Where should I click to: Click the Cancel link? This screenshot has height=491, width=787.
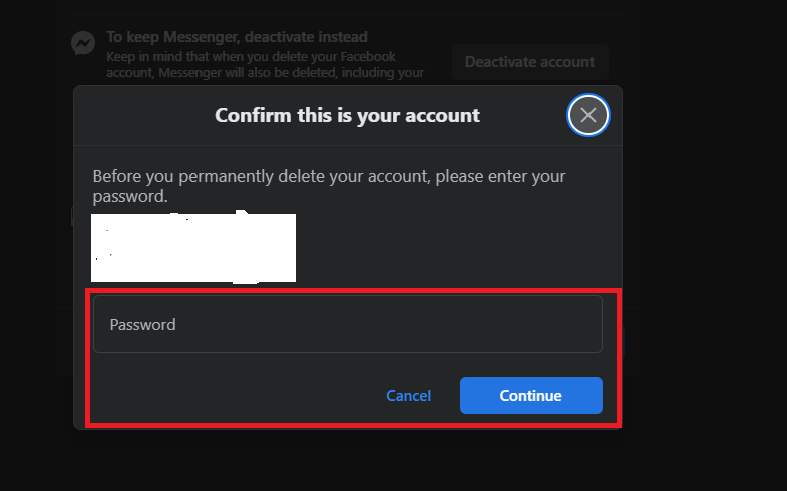[408, 396]
